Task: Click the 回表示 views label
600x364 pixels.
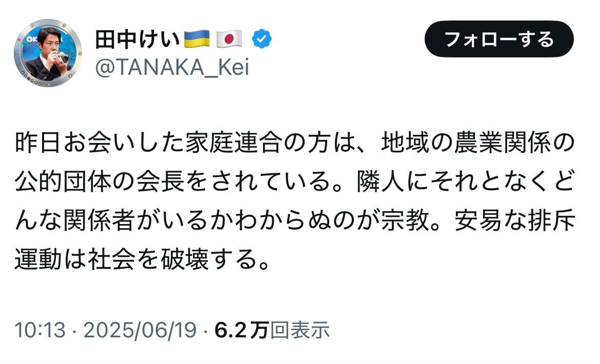Action: 300,330
